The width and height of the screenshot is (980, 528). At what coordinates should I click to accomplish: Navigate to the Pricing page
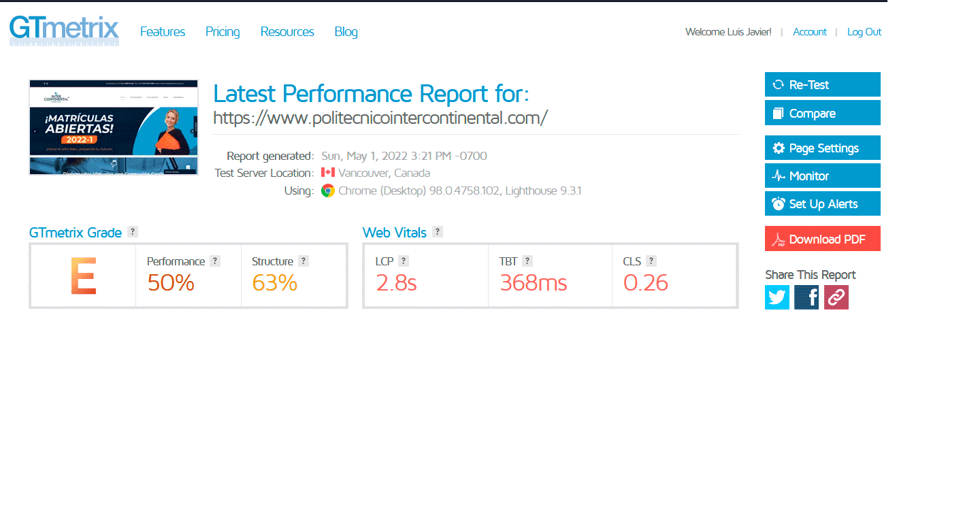pyautogui.click(x=223, y=32)
